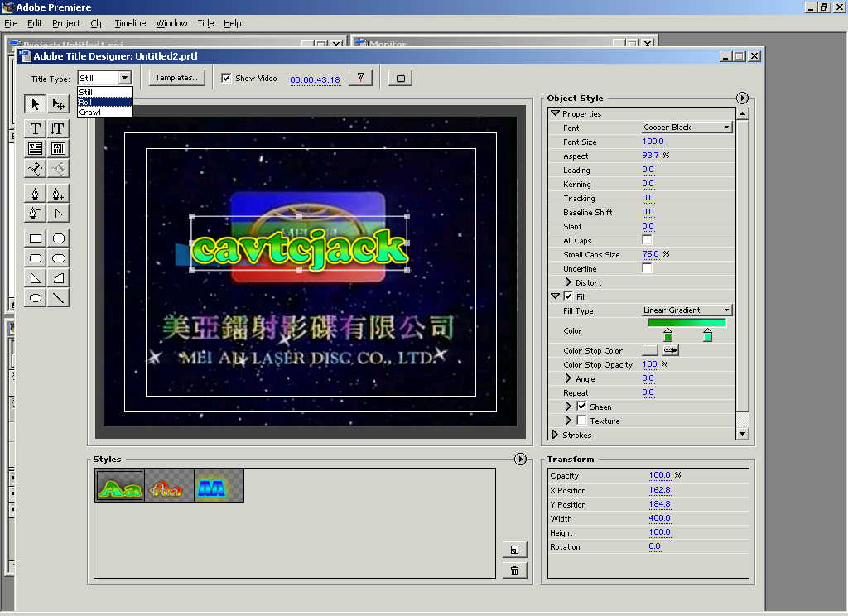The height and width of the screenshot is (616, 848).
Task: Toggle the Show Video checkbox
Action: pos(226,79)
